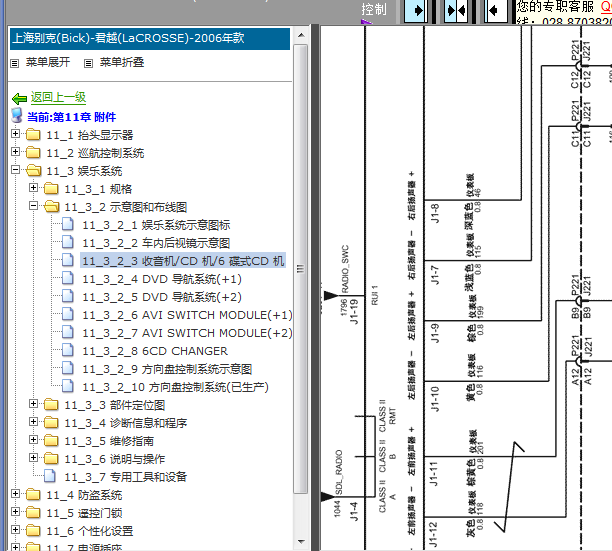Open 11_3_2_2 车内后视镜示意图

coord(156,243)
